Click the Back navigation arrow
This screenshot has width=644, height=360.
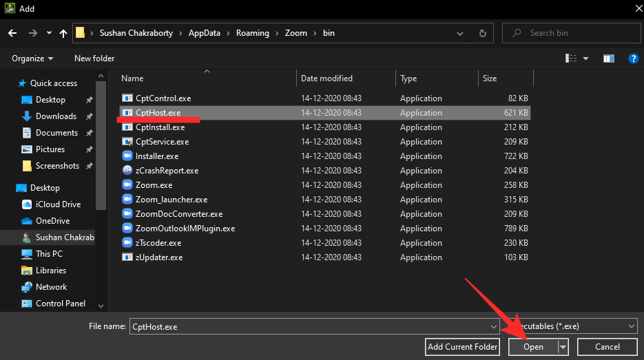click(x=13, y=33)
